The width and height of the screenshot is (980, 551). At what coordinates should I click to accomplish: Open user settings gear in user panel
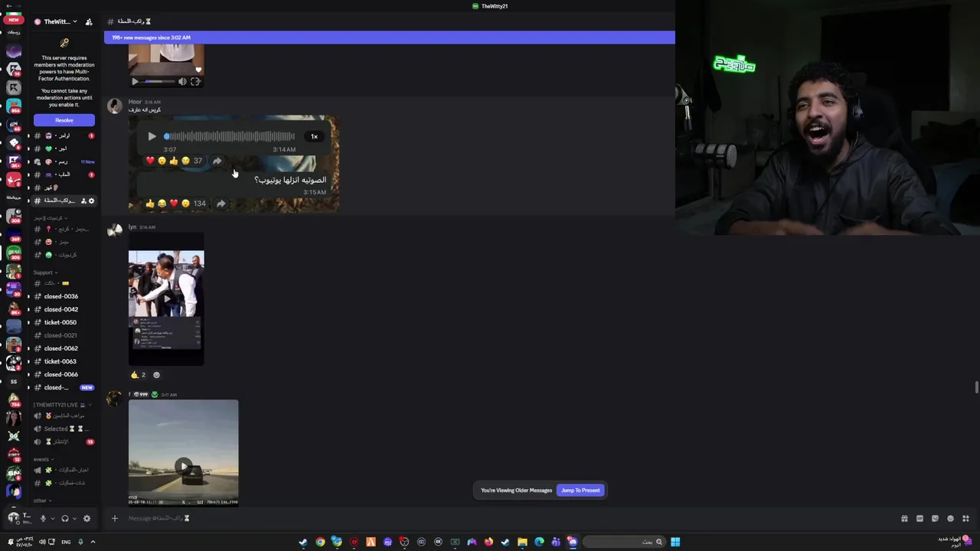pos(87,518)
